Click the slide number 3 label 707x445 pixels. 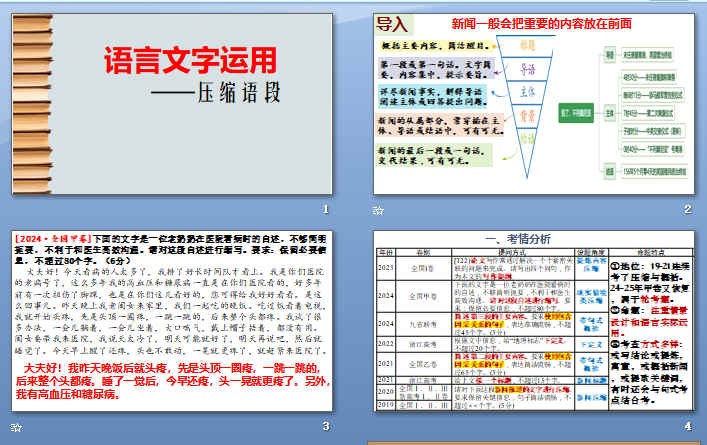coord(325,427)
